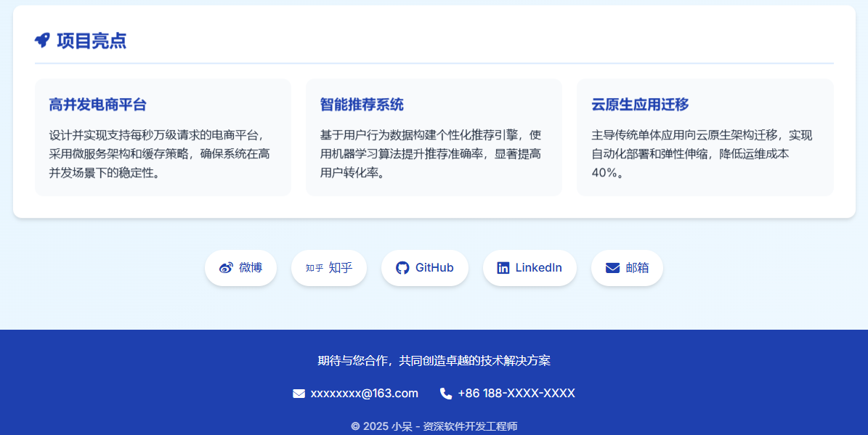Click the footer email envelope icon

(x=299, y=394)
